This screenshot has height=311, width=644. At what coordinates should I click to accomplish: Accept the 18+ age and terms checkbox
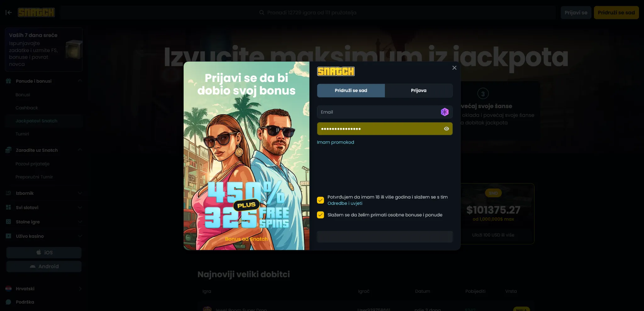(x=320, y=200)
